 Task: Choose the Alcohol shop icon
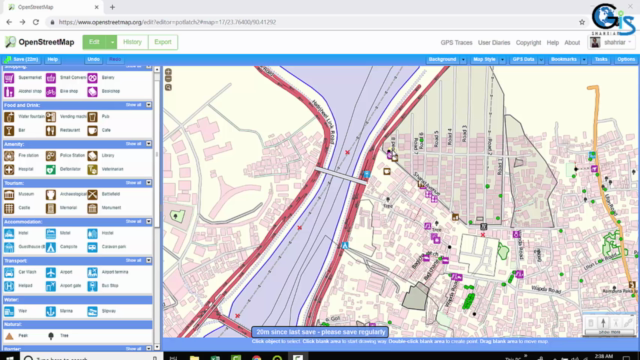(9, 91)
